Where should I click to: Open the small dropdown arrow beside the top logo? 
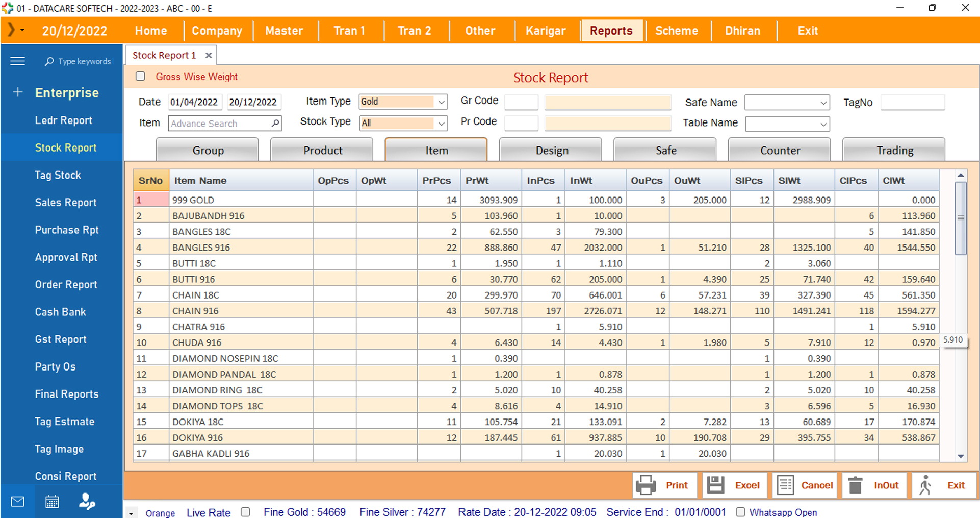tap(22, 30)
